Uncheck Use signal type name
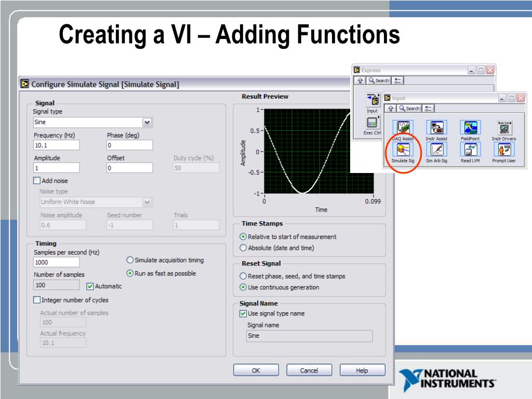 pyautogui.click(x=243, y=313)
